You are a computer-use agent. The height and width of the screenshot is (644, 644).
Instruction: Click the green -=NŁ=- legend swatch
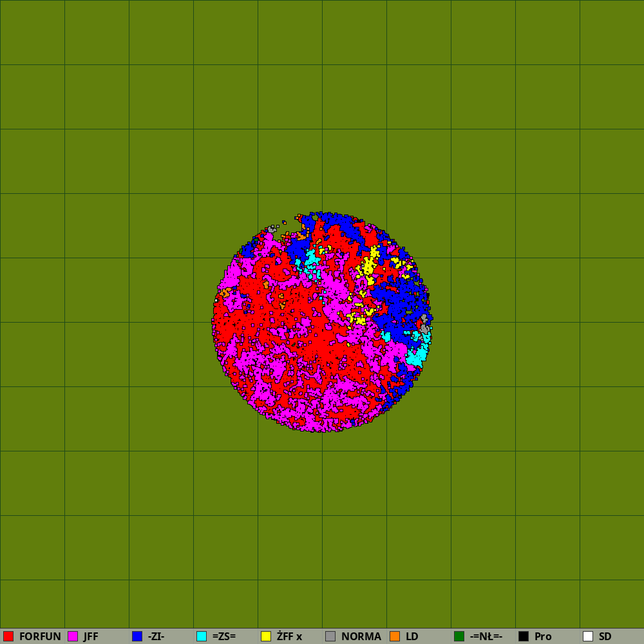(459, 636)
